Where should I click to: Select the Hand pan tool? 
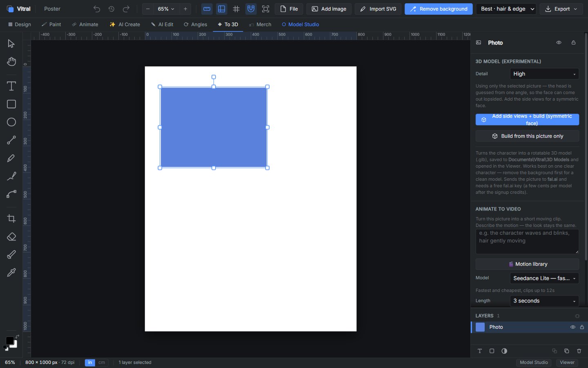(x=11, y=62)
